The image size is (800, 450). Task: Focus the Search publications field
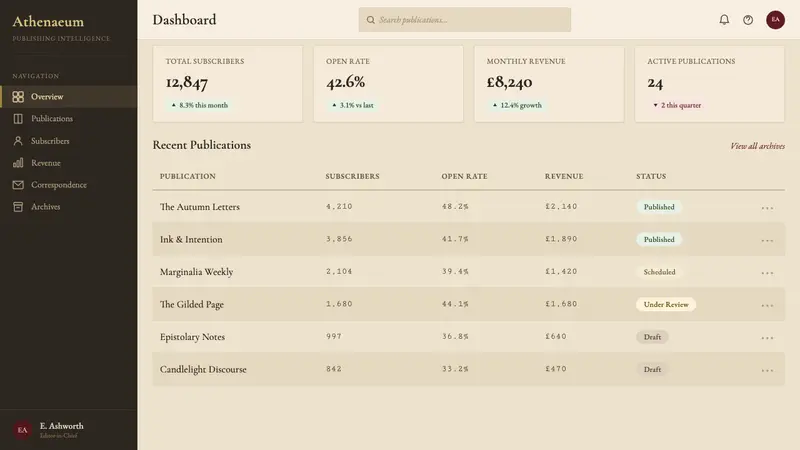coord(464,20)
